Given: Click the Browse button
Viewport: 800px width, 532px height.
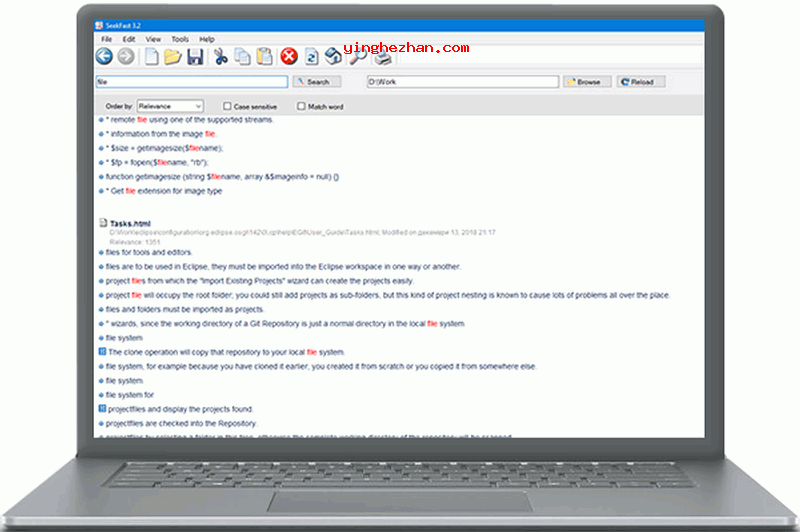Looking at the screenshot, I should [584, 82].
